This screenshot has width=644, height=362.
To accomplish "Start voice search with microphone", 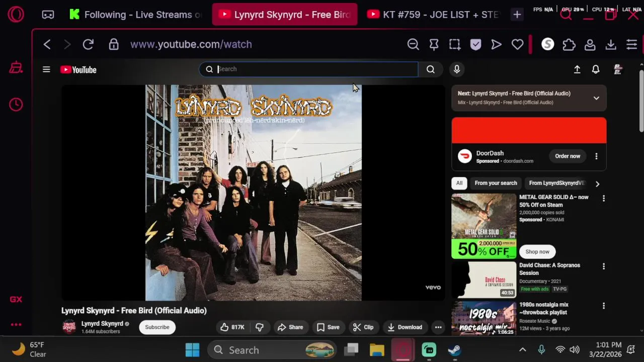I will (x=457, y=69).
